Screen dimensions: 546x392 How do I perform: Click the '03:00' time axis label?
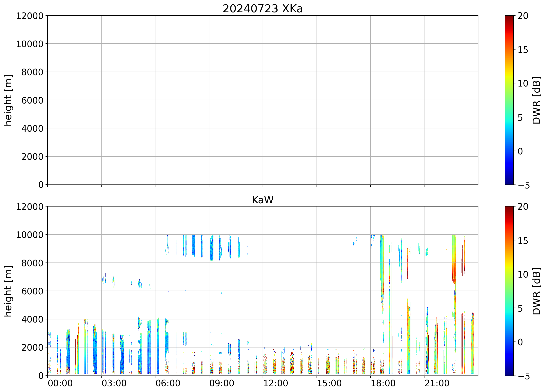(114, 383)
